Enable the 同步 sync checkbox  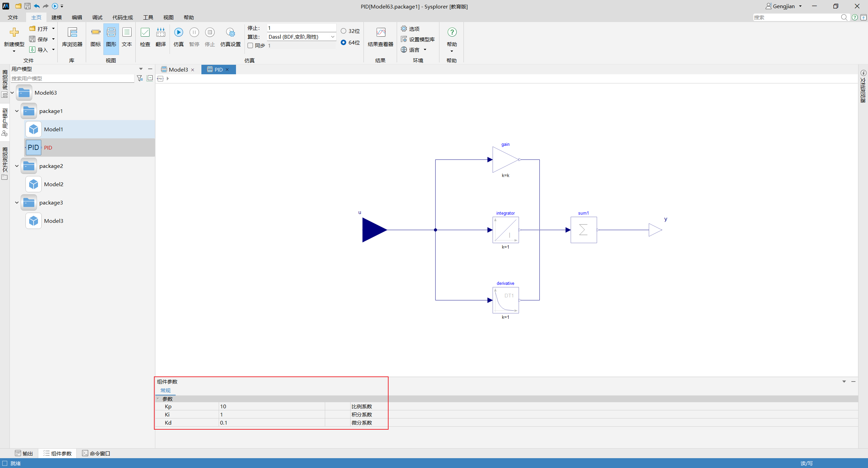pos(251,45)
